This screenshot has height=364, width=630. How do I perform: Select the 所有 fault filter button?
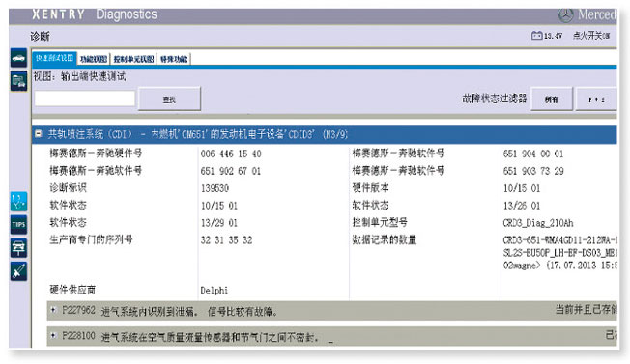[x=552, y=98]
